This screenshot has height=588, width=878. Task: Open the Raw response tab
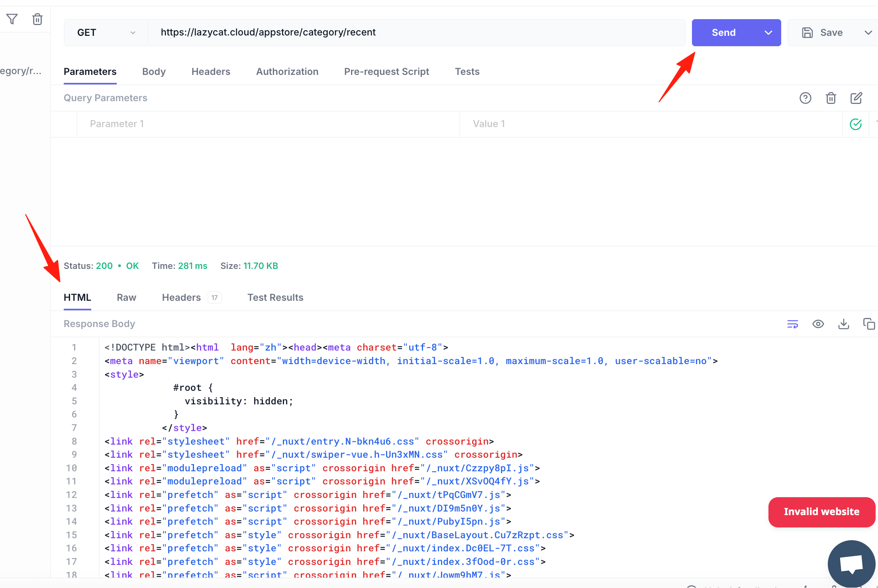coord(127,298)
